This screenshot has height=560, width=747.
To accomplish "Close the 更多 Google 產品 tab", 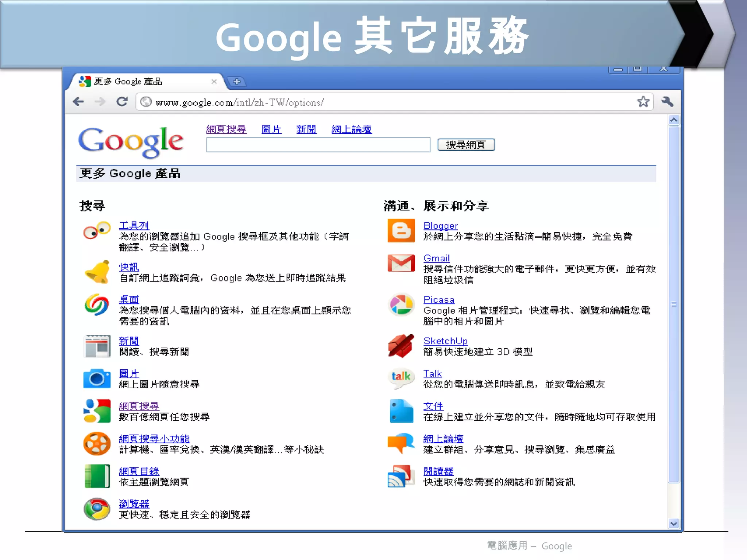I will click(x=214, y=82).
